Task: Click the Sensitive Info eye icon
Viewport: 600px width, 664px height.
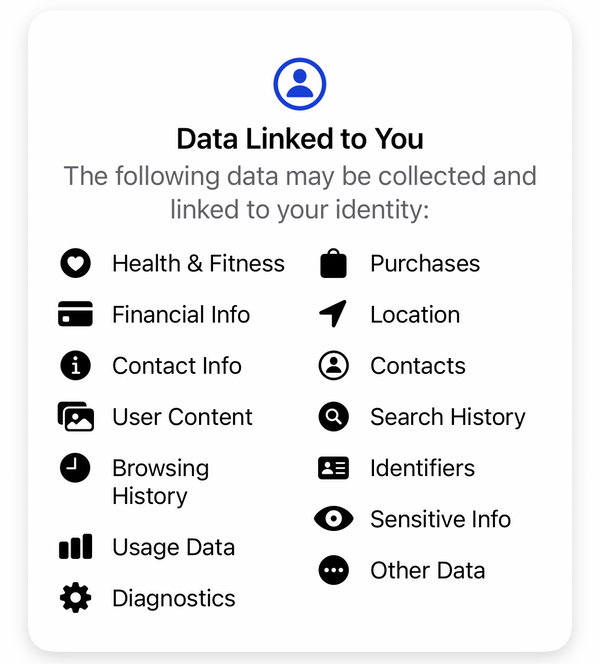Action: point(334,519)
